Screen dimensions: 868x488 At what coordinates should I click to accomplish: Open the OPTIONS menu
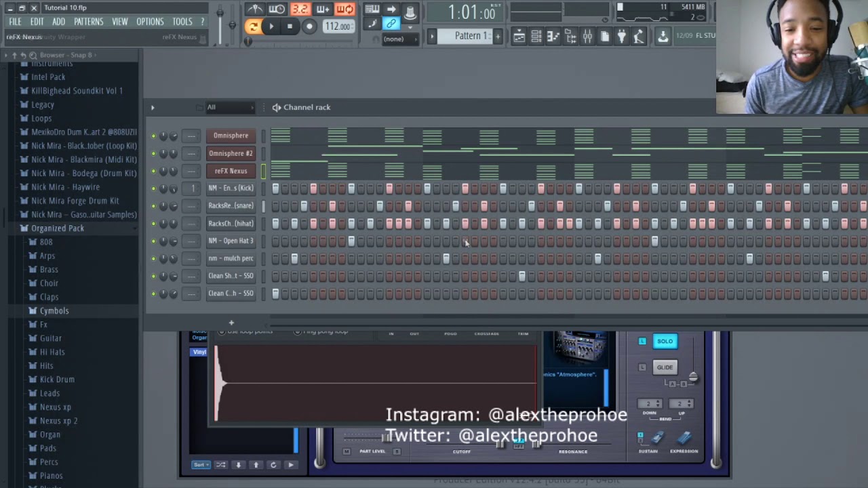pos(150,22)
